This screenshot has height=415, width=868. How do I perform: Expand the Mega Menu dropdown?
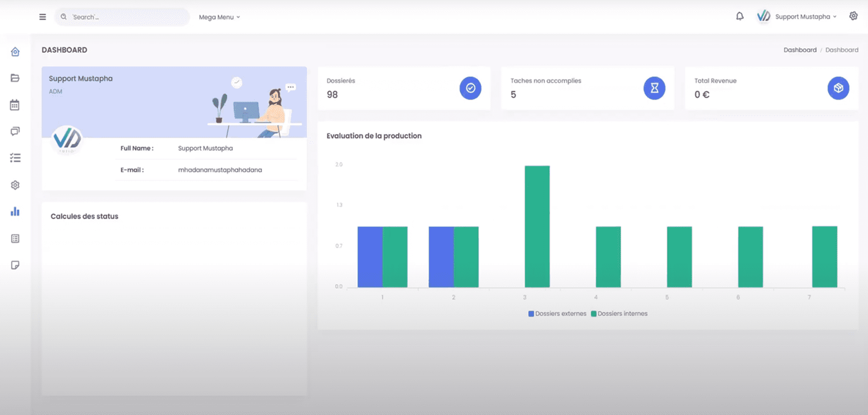point(219,17)
